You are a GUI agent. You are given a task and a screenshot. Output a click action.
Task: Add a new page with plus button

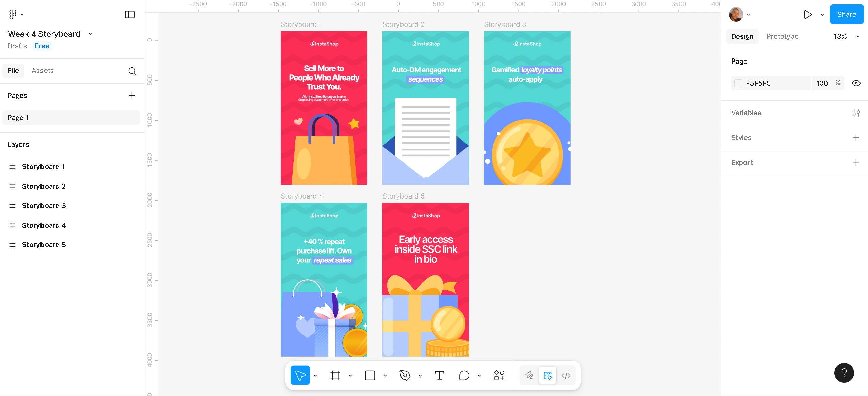click(132, 96)
